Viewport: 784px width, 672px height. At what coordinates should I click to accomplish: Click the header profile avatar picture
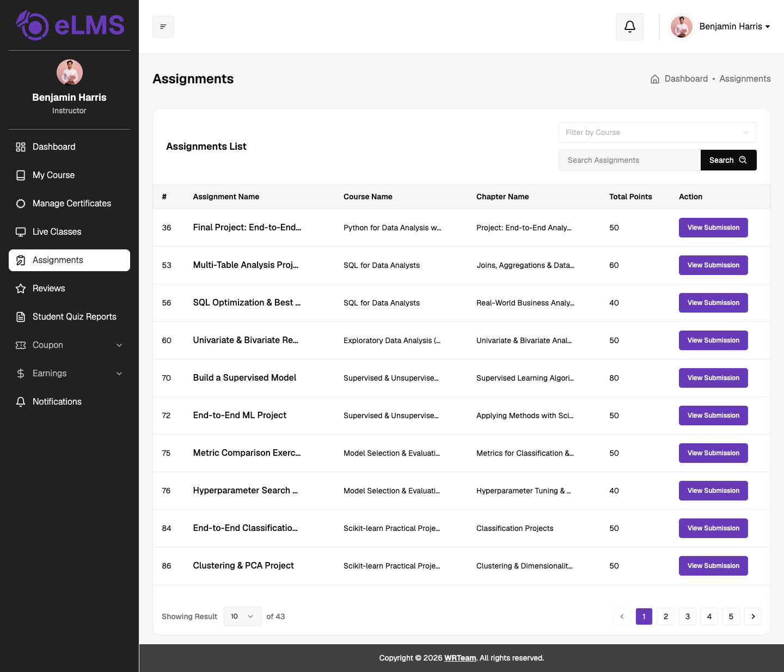point(682,27)
